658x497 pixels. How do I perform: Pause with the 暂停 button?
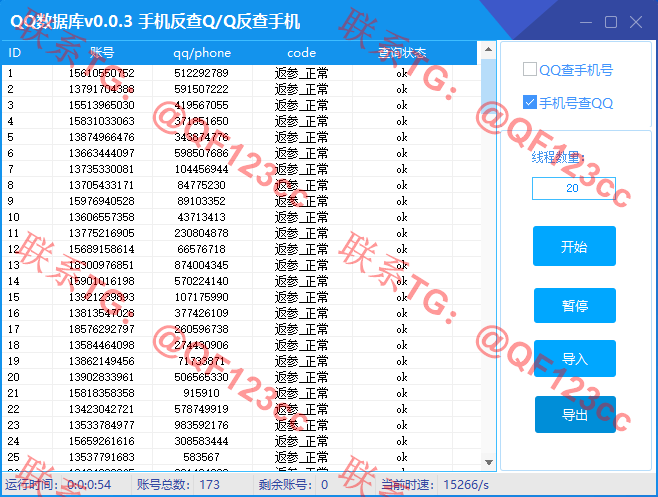574,305
